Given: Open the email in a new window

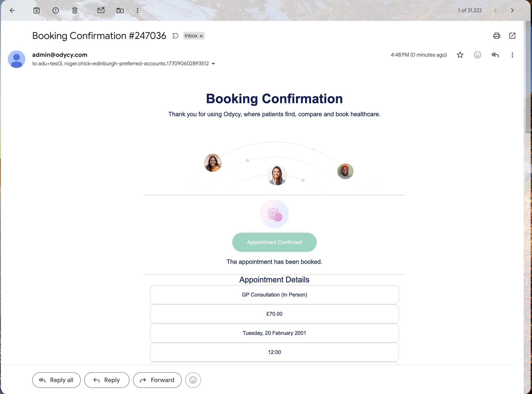Looking at the screenshot, I should (512, 35).
